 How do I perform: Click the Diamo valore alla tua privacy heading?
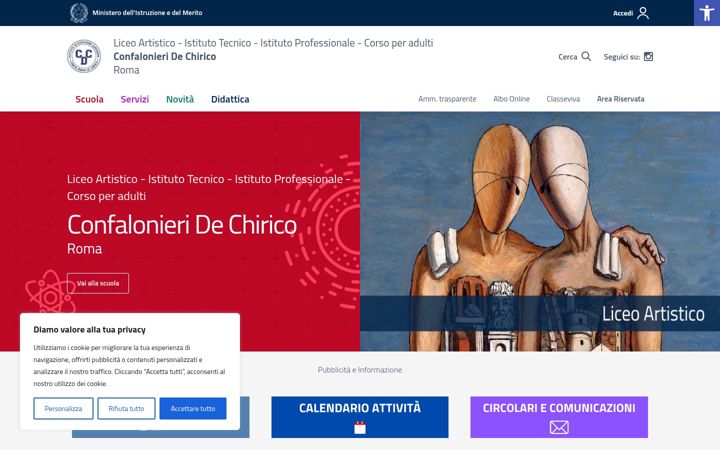pos(90,330)
